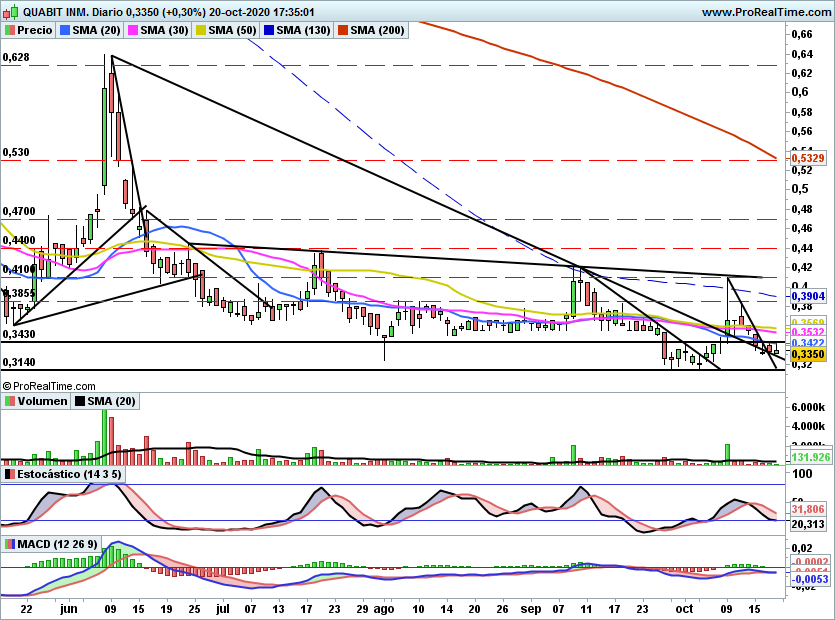The image size is (835, 620).
Task: Open the www.ProRealTime.com link
Action: point(765,13)
